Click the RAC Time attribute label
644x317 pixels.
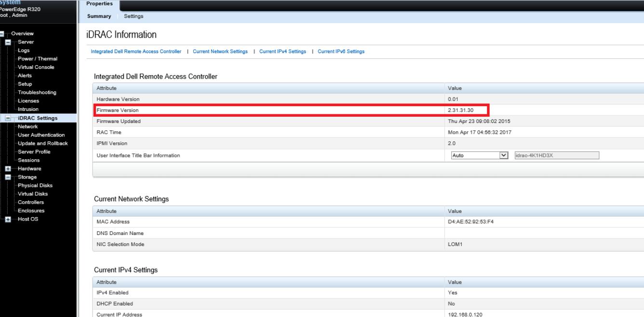(x=108, y=132)
